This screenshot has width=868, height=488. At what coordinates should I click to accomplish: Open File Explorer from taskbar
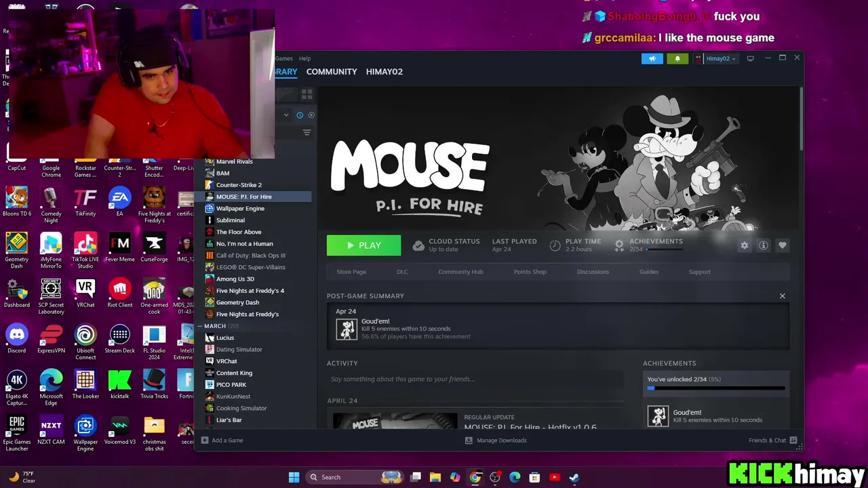[435, 477]
